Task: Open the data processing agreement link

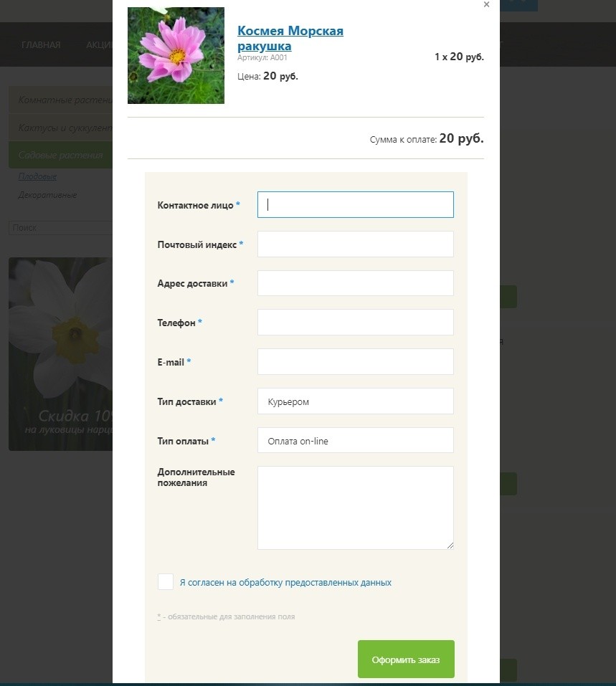Action: (x=285, y=582)
